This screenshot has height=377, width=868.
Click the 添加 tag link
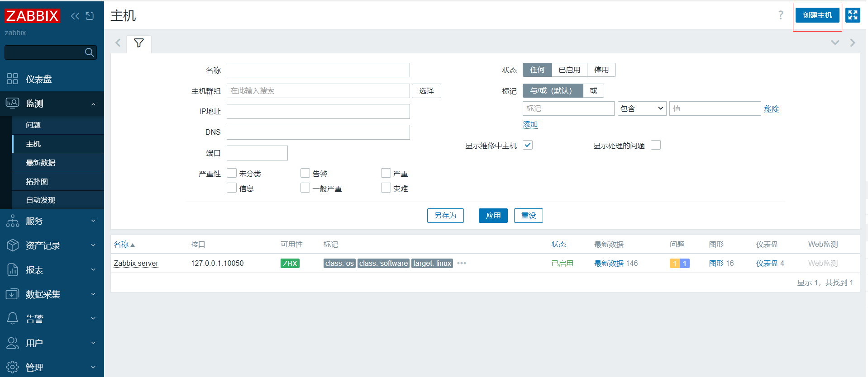(x=530, y=124)
